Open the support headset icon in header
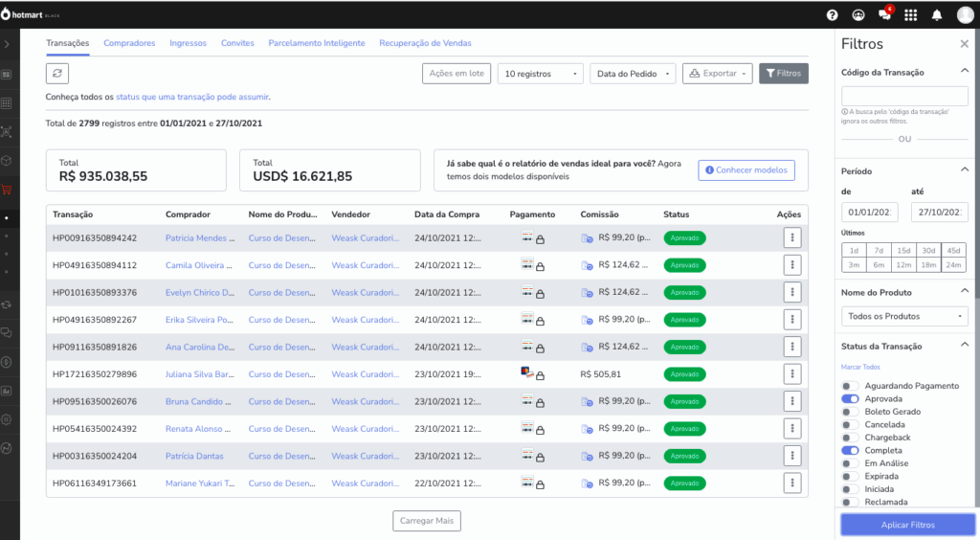The height and width of the screenshot is (540, 980). [x=858, y=15]
